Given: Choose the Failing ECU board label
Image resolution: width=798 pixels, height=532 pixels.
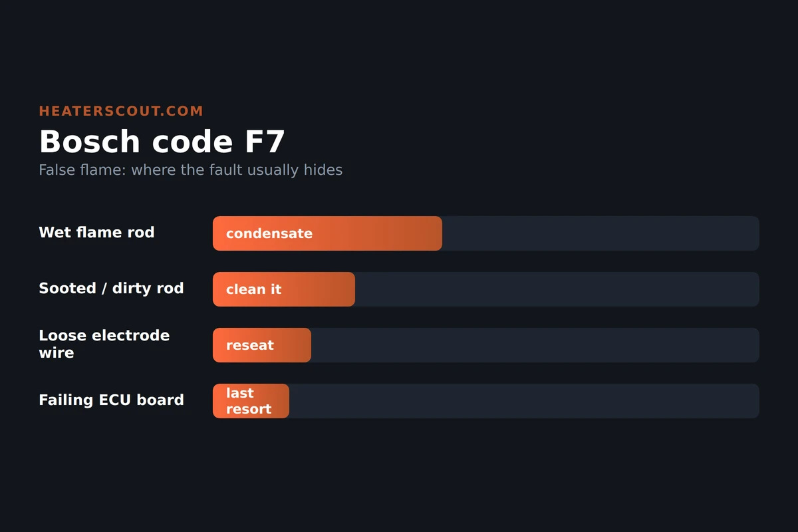Looking at the screenshot, I should (111, 400).
